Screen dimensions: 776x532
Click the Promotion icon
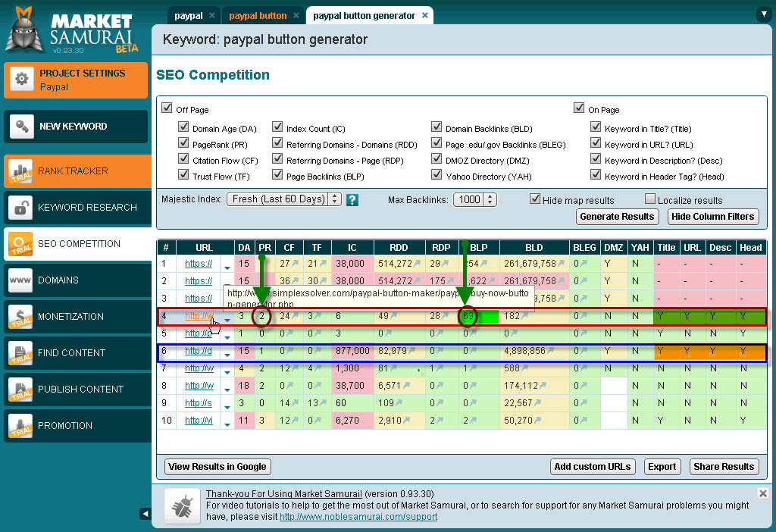20,426
